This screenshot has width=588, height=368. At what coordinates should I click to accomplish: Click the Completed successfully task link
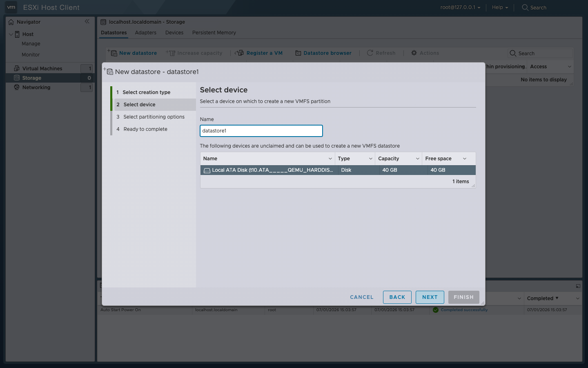[x=464, y=310]
